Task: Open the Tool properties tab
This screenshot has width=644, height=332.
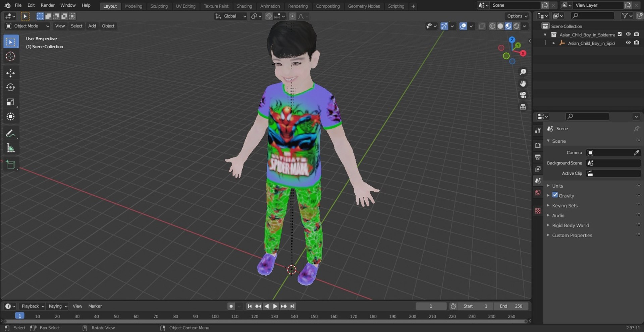Action: click(x=538, y=130)
